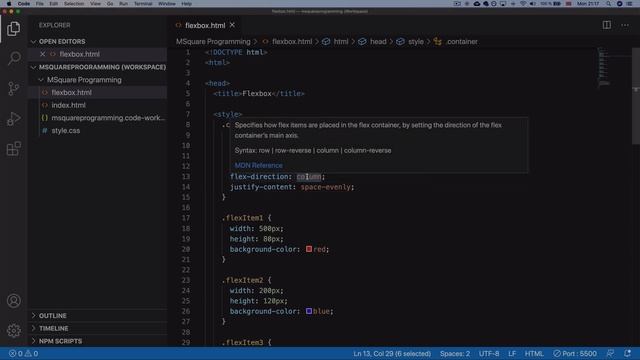Open the Source Control view
Image resolution: width=640 pixels, height=360 pixels.
(x=13, y=88)
